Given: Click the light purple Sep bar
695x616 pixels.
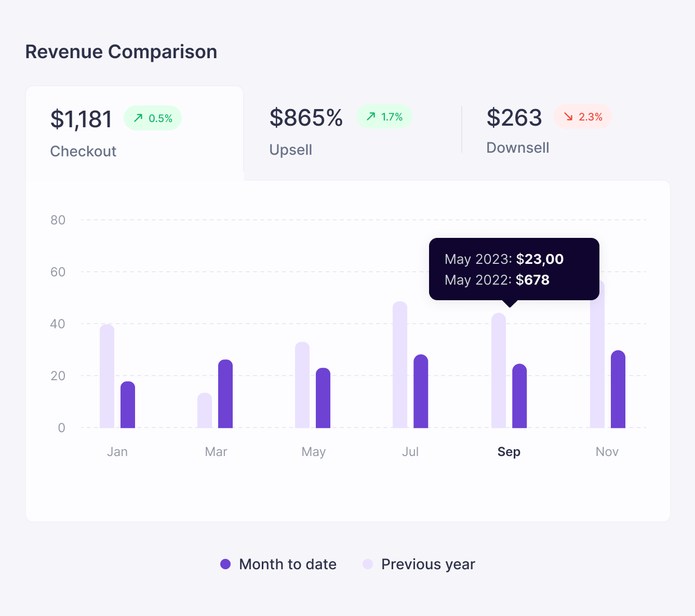Looking at the screenshot, I should 499,371.
